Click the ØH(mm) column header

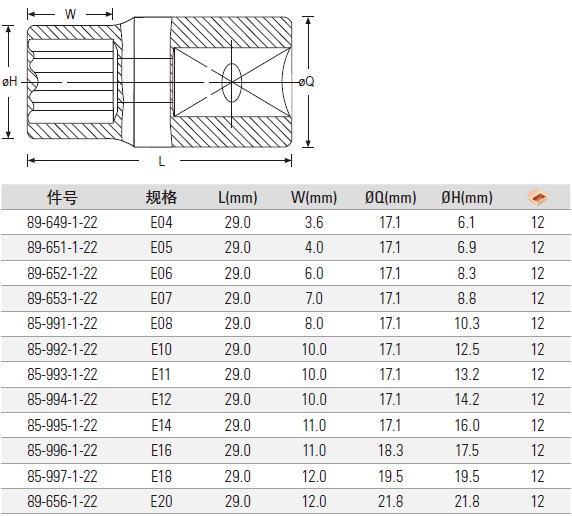coord(467,197)
